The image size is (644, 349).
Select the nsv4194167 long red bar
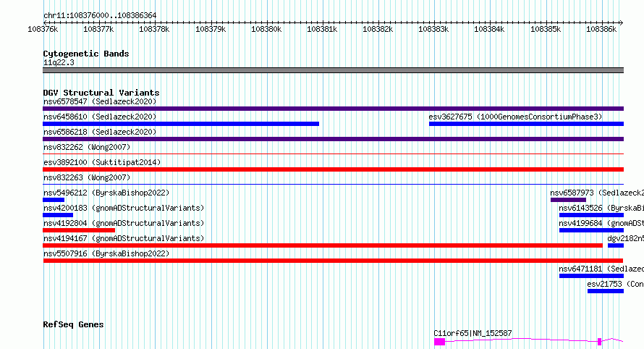[323, 245]
